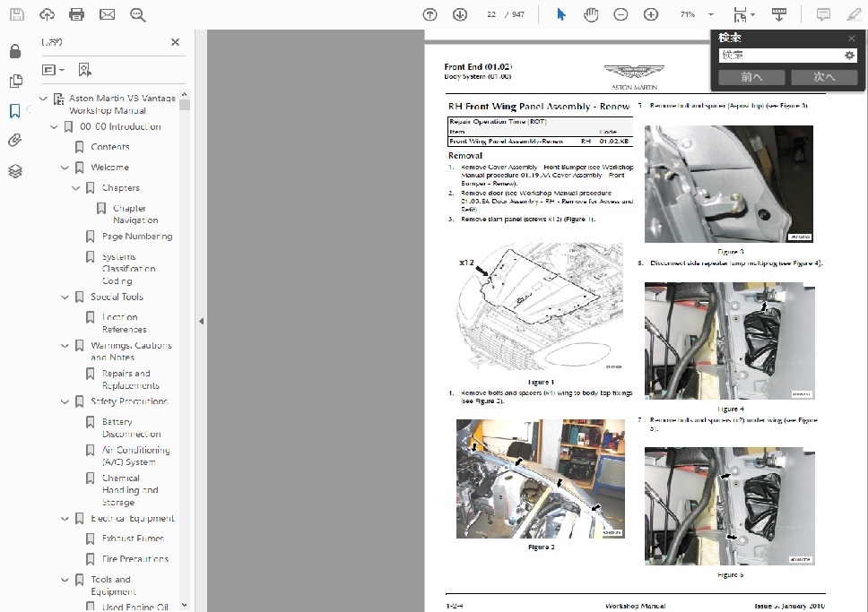Open the comment annotation tool
Screen dimensions: 868x612
tap(823, 14)
